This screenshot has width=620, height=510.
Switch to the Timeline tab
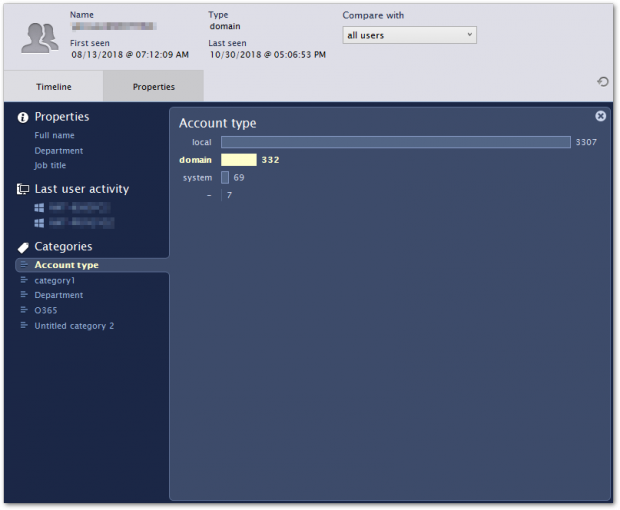pos(54,87)
